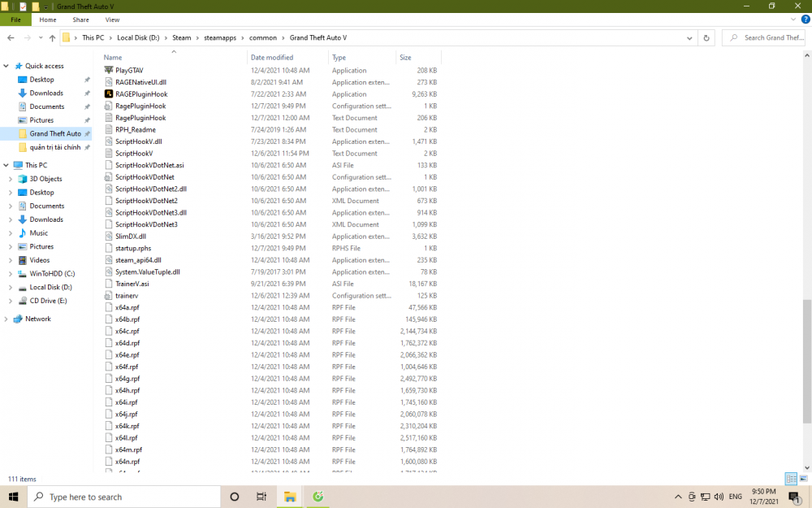Select CD Drive (E:) in navigation pane

point(48,300)
